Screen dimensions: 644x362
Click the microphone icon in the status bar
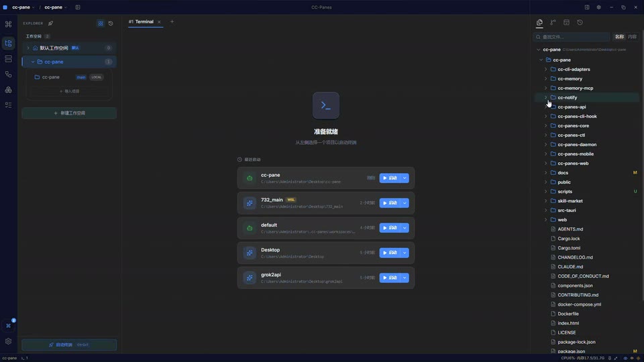click(610, 358)
